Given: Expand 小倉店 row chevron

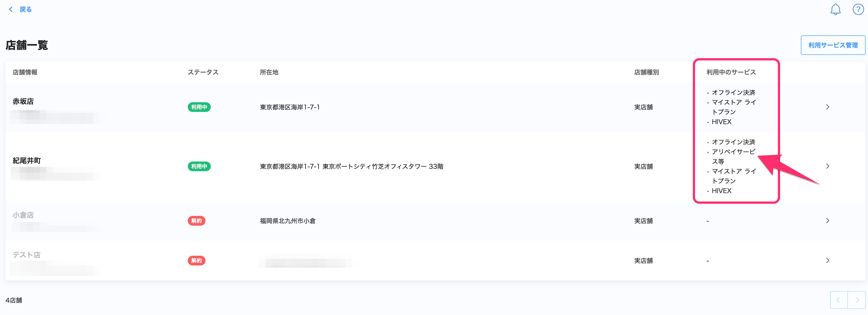Looking at the screenshot, I should [827, 221].
